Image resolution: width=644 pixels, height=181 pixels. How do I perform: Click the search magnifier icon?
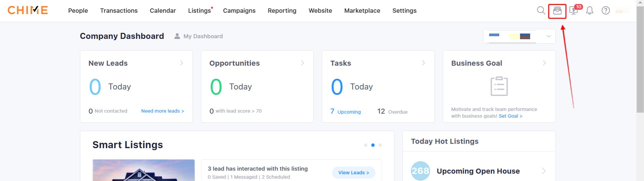tap(541, 11)
